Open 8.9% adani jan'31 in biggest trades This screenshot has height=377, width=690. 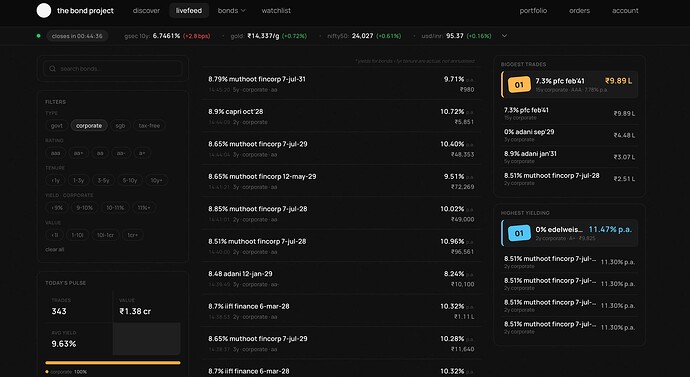click(x=569, y=157)
